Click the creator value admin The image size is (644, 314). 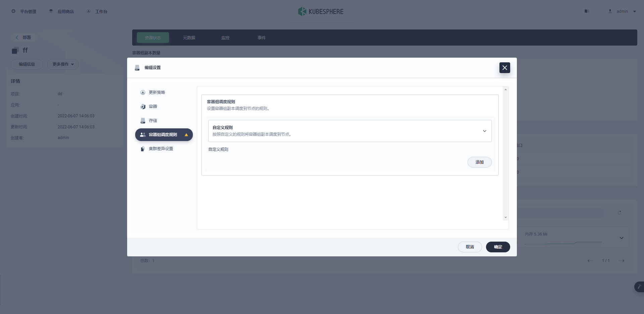63,138
